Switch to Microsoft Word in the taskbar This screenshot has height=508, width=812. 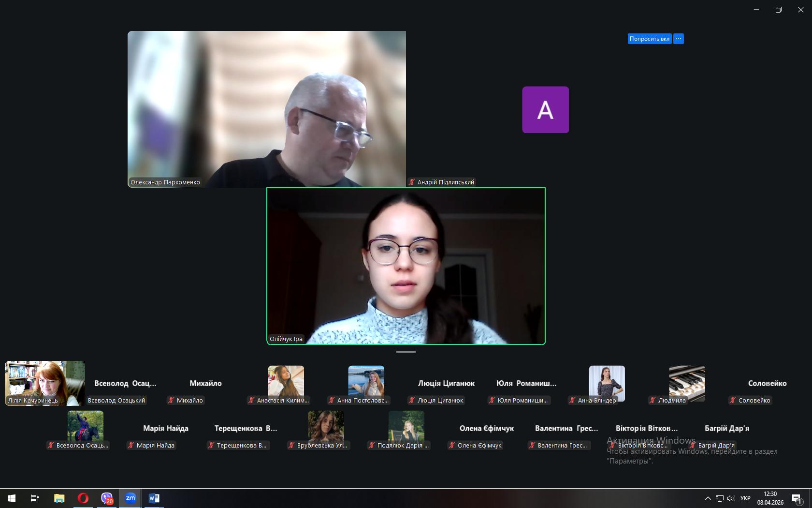click(154, 498)
